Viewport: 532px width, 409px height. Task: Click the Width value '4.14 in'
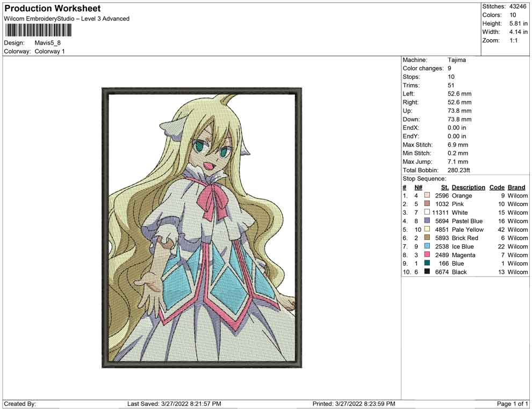[x=519, y=32]
